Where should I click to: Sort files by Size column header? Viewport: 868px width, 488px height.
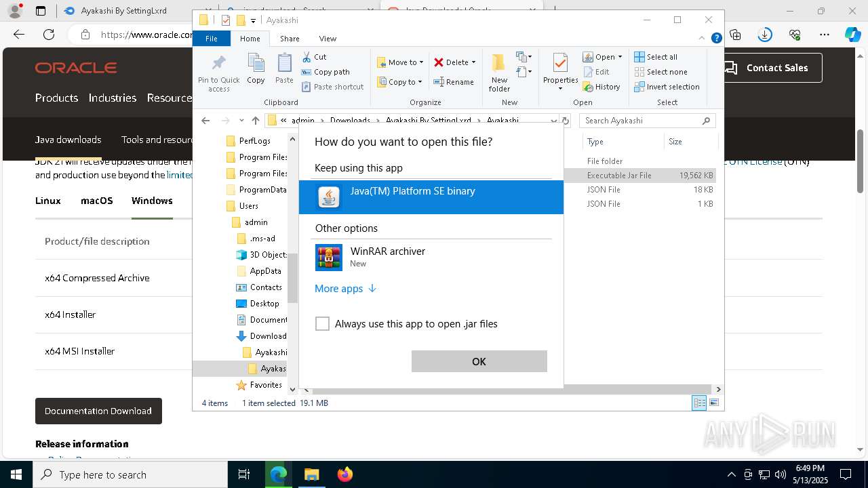(x=690, y=142)
